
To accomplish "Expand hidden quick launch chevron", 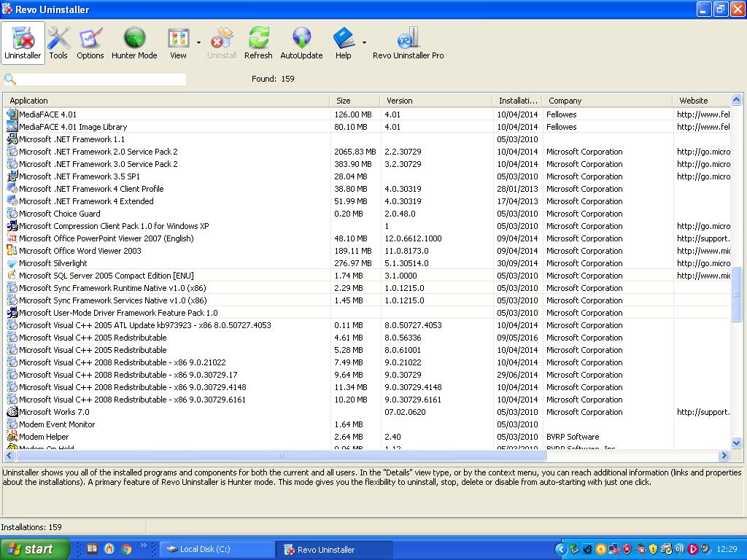I will 143,545.
